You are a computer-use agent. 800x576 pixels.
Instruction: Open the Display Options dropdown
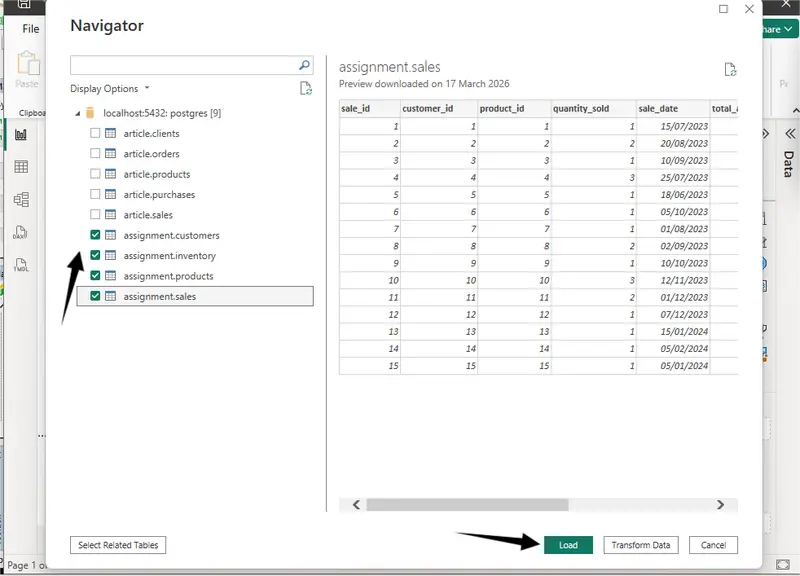(x=110, y=89)
